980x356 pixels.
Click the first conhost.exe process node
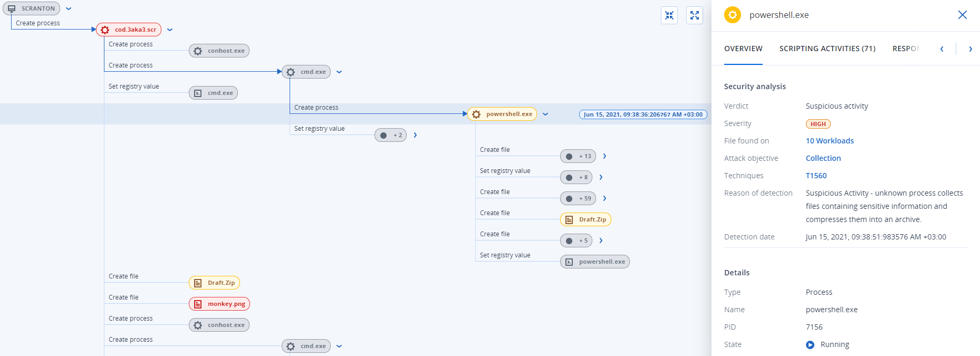(x=219, y=51)
